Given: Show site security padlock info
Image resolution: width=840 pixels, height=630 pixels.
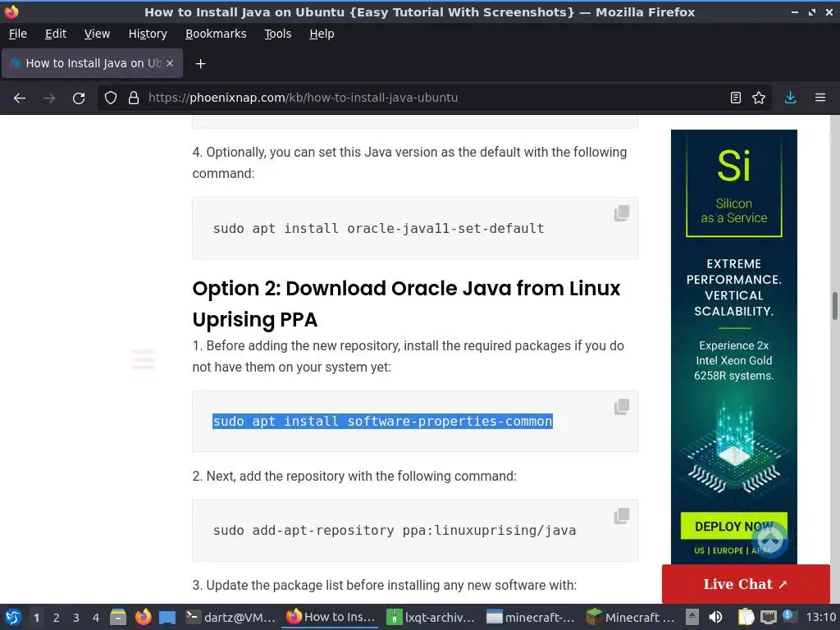Looking at the screenshot, I should point(134,98).
